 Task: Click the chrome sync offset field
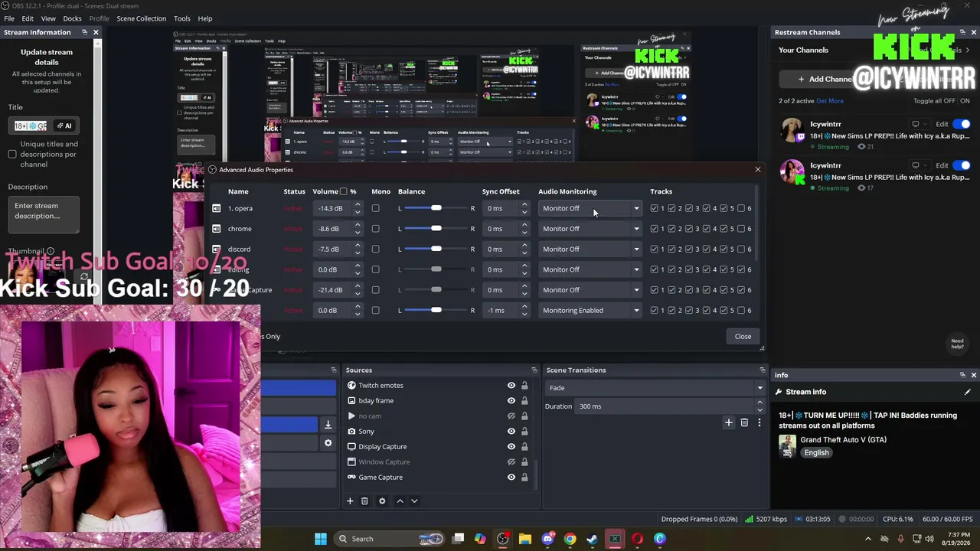(x=501, y=229)
